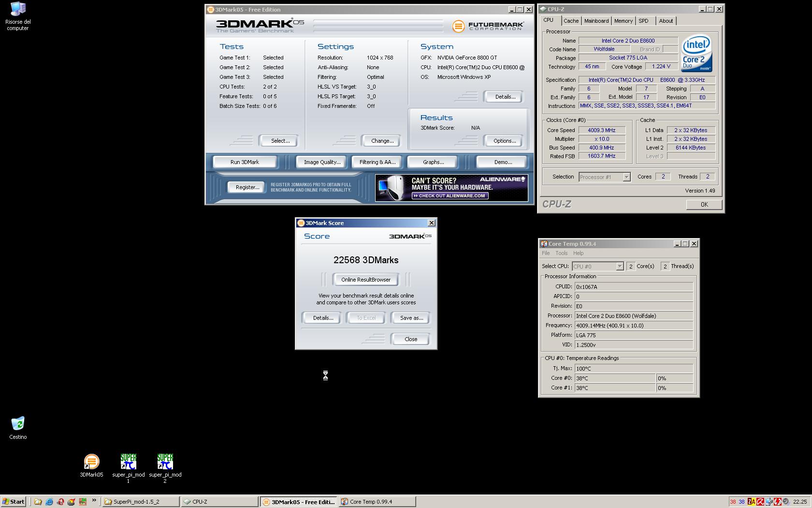This screenshot has height=508, width=812.
Task: Click the Intel Core 2 Duo logo
Action: tap(696, 53)
